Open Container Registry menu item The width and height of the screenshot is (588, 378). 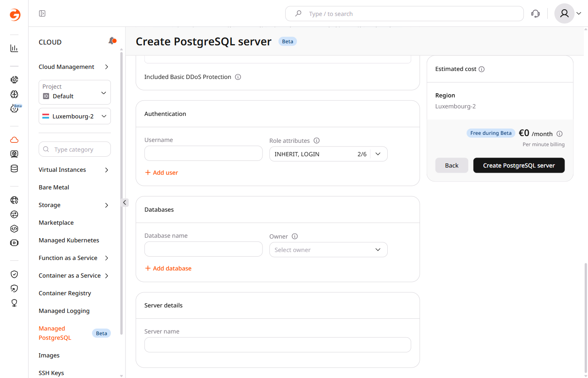coord(65,293)
